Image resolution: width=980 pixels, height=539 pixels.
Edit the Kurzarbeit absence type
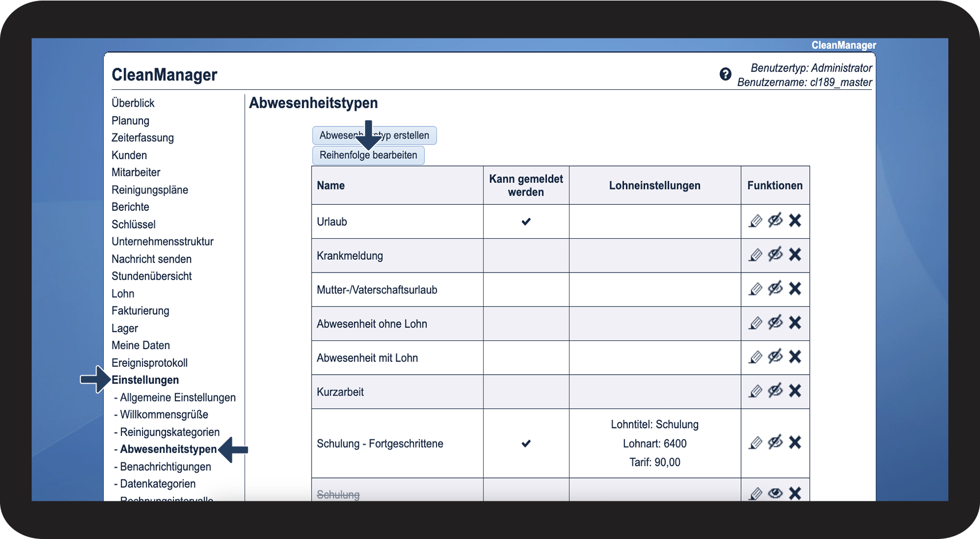click(x=755, y=391)
